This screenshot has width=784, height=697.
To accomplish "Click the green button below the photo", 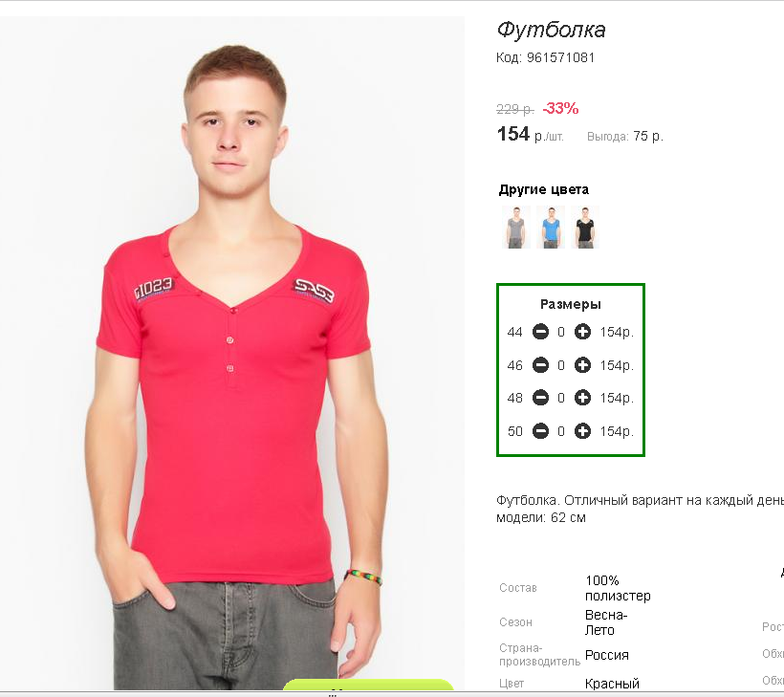I will click(x=368, y=685).
